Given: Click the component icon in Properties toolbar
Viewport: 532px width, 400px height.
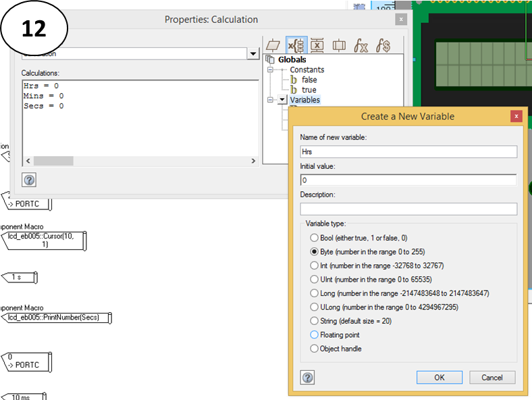Looking at the screenshot, I should [x=339, y=45].
